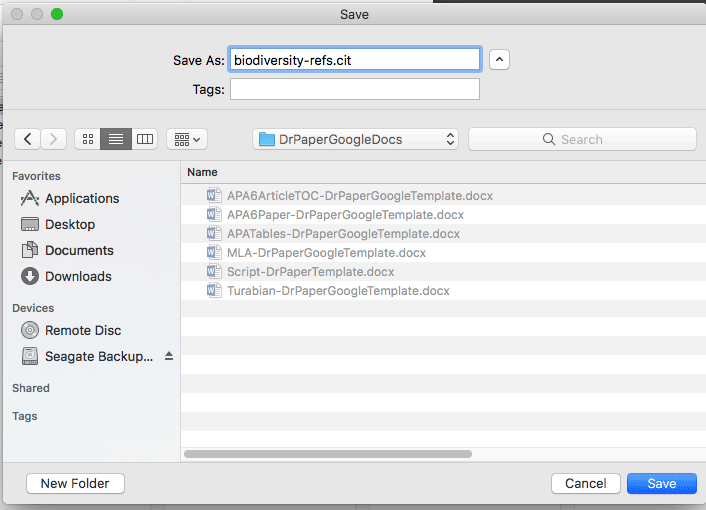This screenshot has height=510, width=706.
Task: Create a New Folder
Action: click(x=75, y=483)
